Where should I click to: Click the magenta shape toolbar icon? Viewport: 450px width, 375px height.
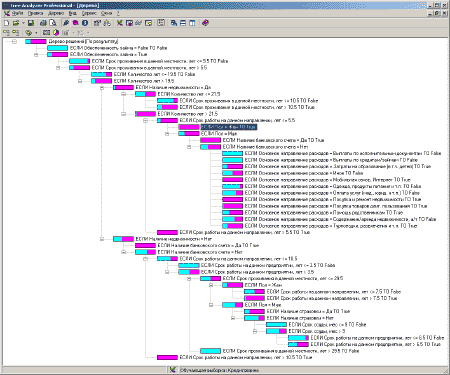point(75,23)
